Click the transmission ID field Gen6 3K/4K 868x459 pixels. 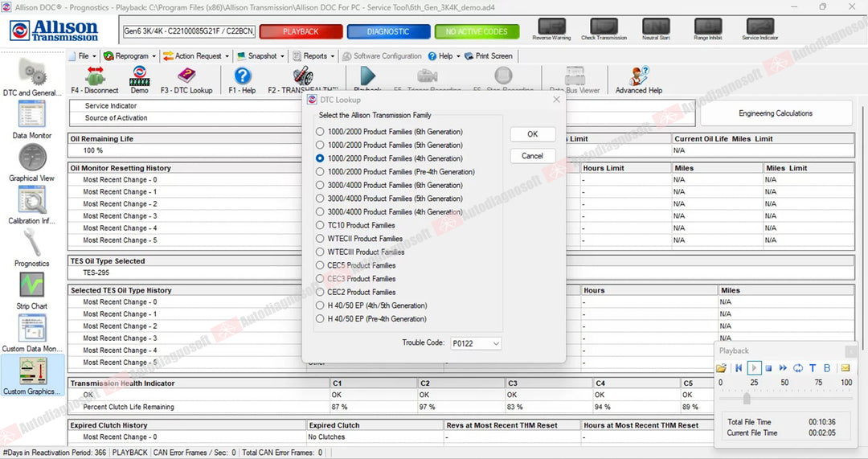189,31
